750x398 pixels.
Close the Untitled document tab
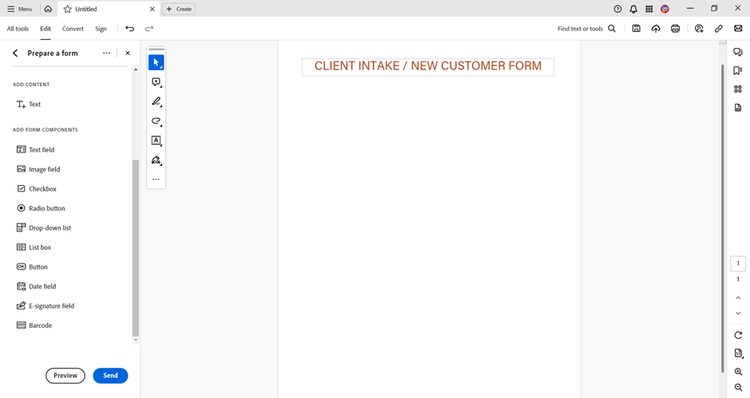(x=152, y=9)
